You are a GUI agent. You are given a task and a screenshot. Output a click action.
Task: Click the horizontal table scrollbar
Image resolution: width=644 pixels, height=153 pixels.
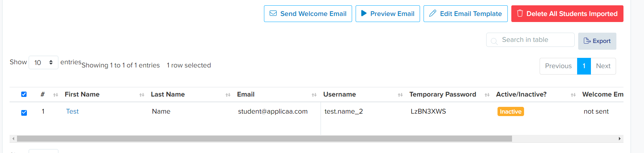[264, 138]
